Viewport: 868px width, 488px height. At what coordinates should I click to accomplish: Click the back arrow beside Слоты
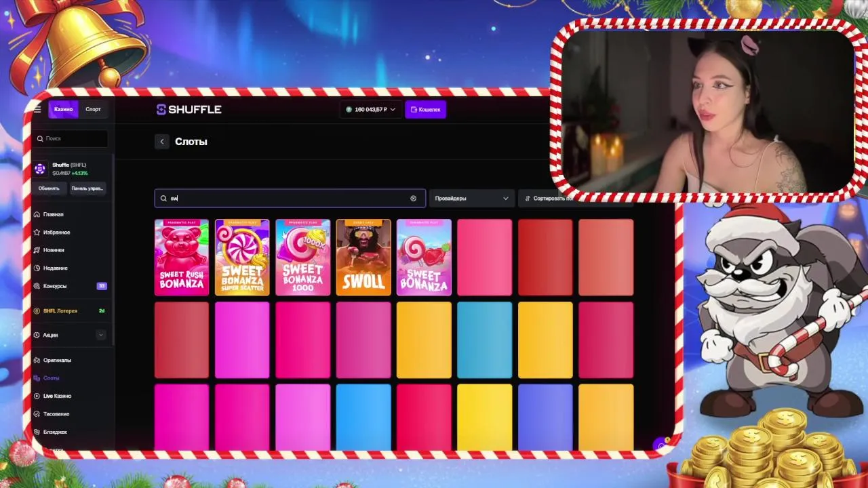tap(162, 141)
